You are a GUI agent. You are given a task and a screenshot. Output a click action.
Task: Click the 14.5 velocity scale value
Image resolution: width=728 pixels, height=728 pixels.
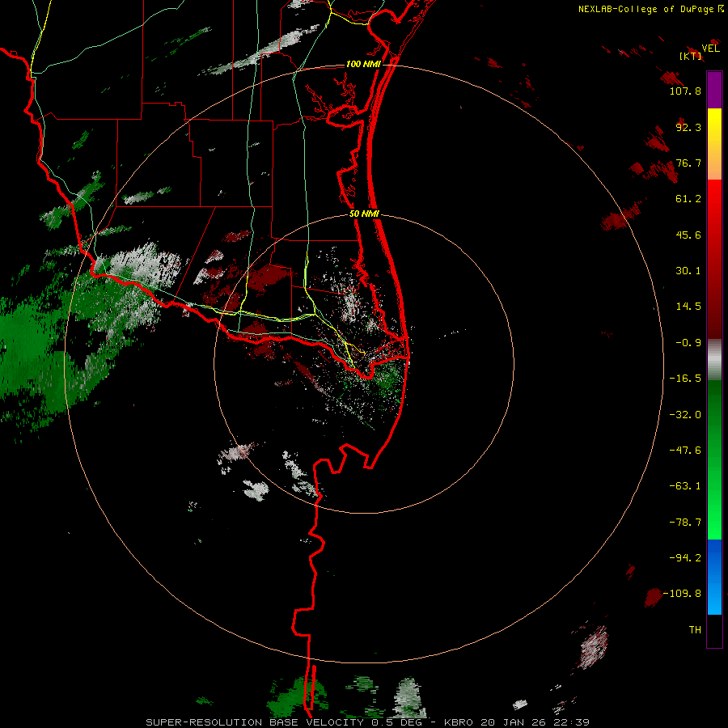688,307
